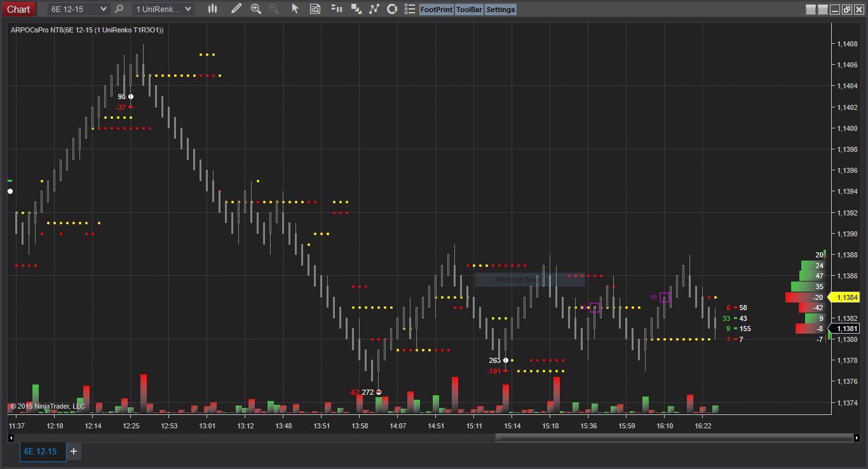This screenshot has width=868, height=469.
Task: Select the arrow cursor pointer tool
Action: pos(295,9)
